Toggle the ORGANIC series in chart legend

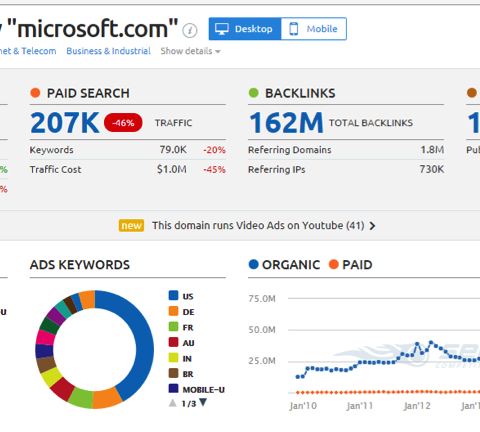284,265
